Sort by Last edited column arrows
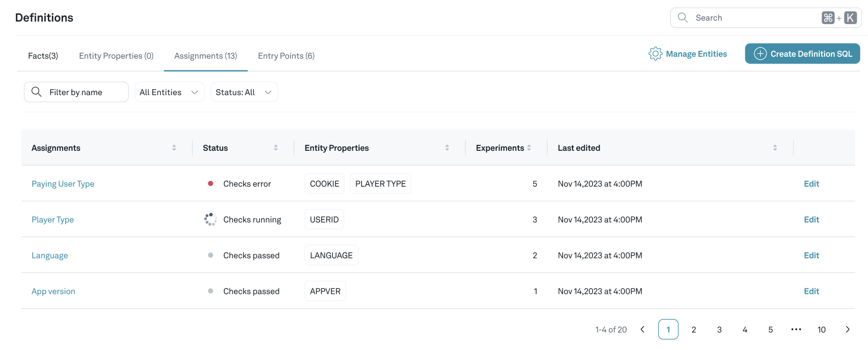The height and width of the screenshot is (350, 868). point(775,148)
